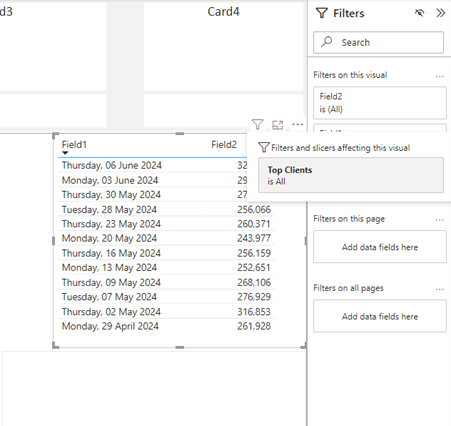Open the table visual's more options ellipsis

click(297, 125)
